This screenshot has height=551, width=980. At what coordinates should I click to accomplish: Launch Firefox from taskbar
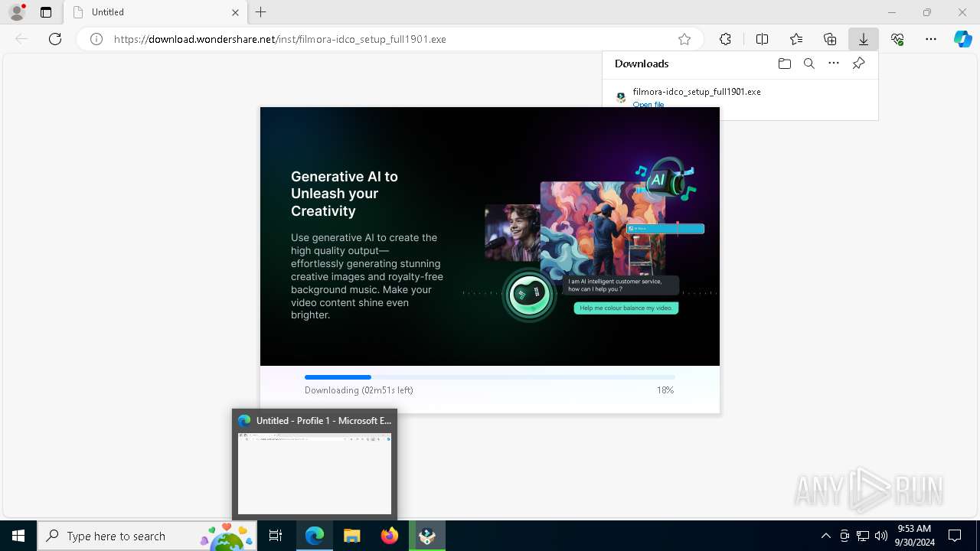390,536
